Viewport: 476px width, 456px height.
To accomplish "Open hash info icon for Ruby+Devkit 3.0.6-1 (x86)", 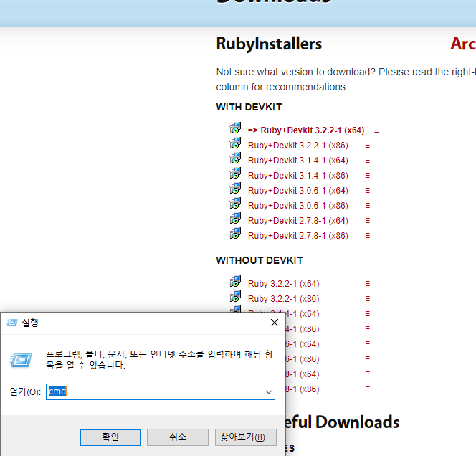I will 367,206.
